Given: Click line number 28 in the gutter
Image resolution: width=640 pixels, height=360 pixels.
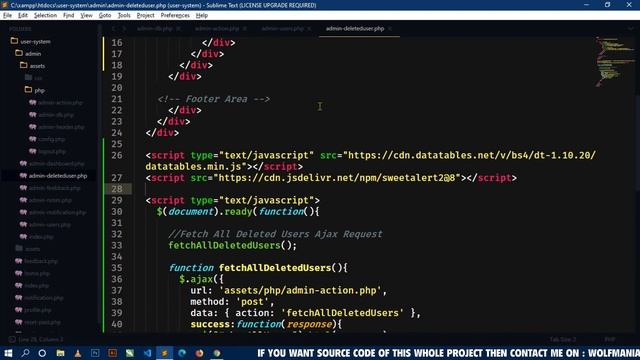Looking at the screenshot, I should coord(117,189).
